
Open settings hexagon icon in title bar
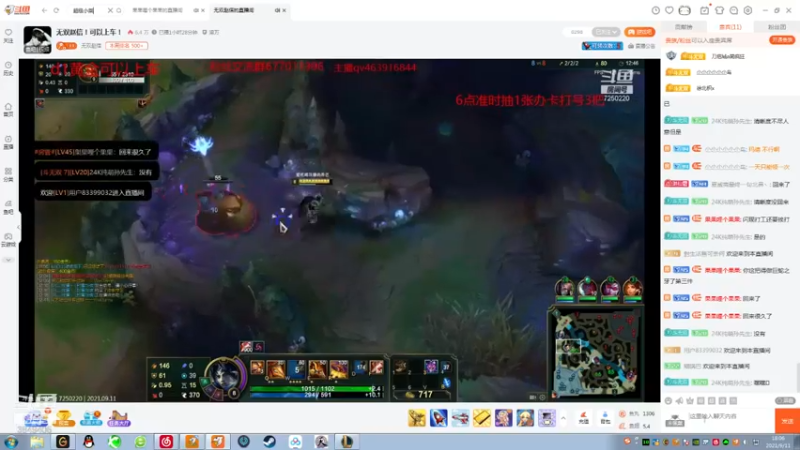click(x=748, y=10)
